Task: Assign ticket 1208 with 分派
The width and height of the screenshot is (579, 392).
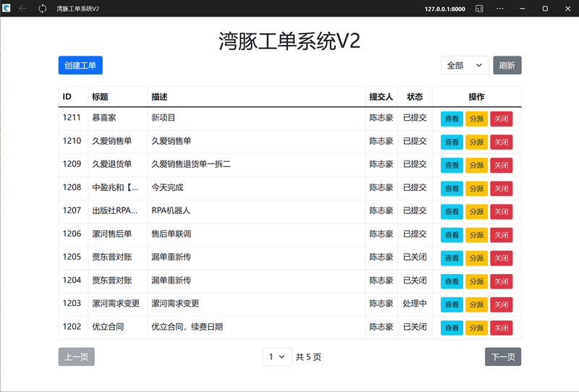Action: pyautogui.click(x=476, y=189)
